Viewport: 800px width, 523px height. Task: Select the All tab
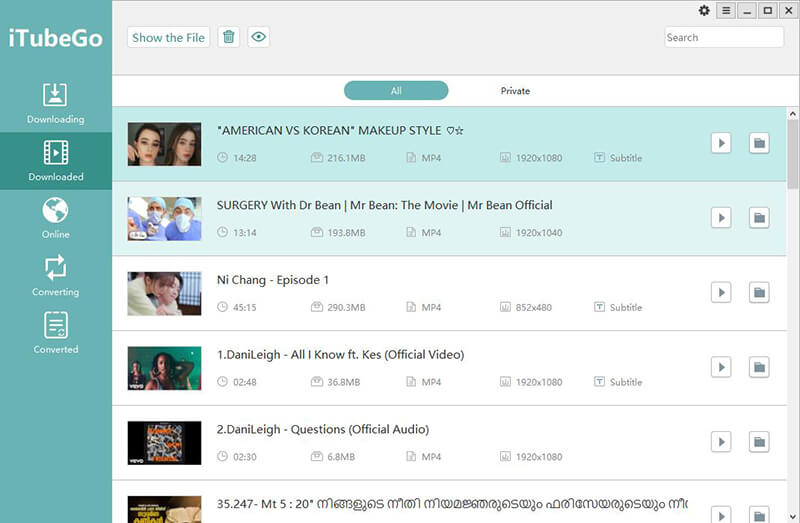pyautogui.click(x=396, y=90)
